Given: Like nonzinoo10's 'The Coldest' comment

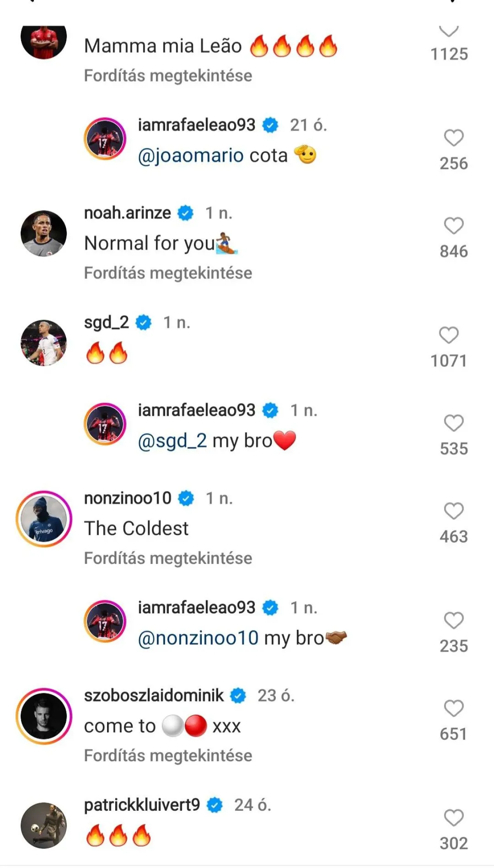Looking at the screenshot, I should (453, 511).
